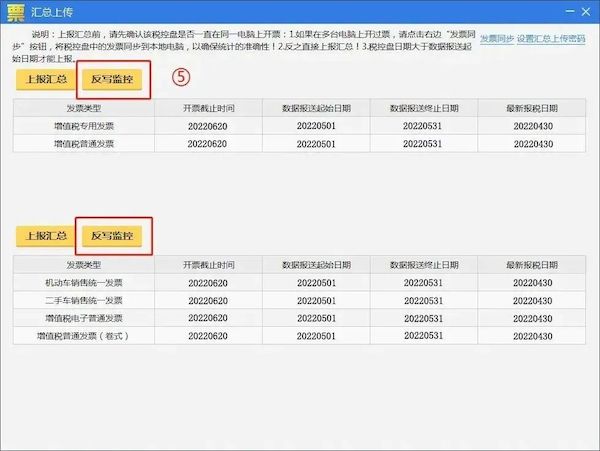The height and width of the screenshot is (451, 600).
Task: Click 发票类型 header above 机动车销售统一发票 row
Action: (84, 265)
